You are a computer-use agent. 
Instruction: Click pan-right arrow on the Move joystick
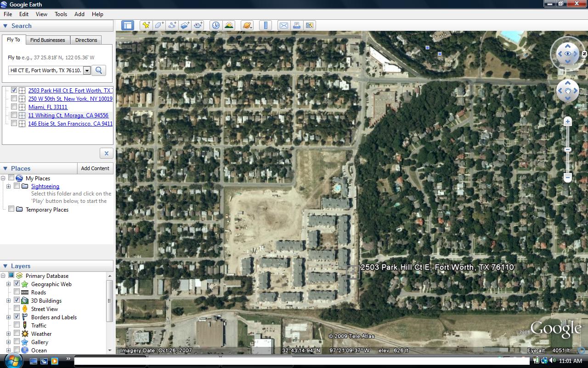[x=576, y=91]
